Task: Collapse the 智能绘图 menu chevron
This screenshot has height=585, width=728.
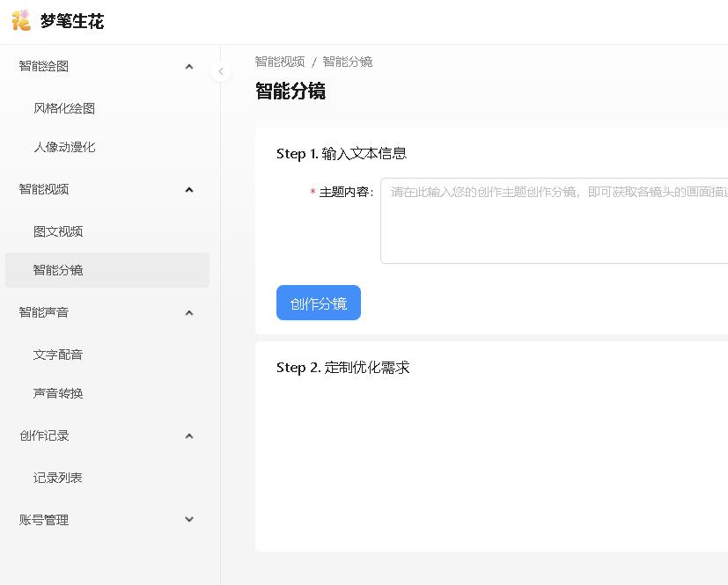Action: pos(188,66)
